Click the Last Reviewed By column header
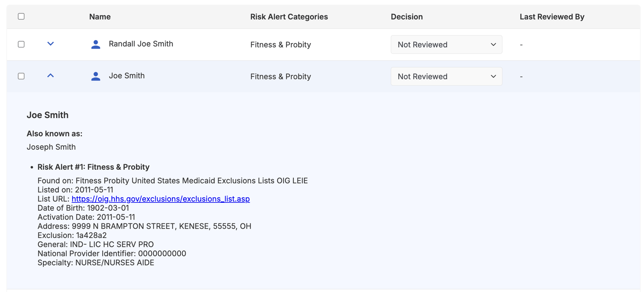 552,16
